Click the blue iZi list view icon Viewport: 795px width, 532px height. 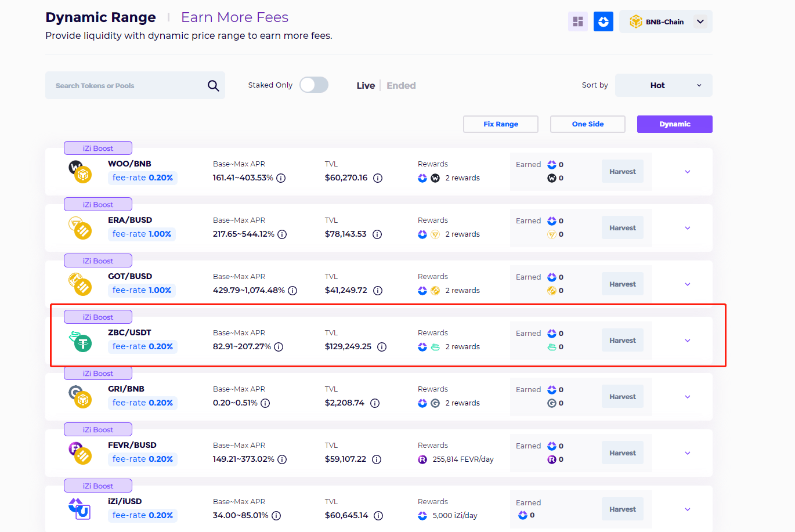click(604, 22)
